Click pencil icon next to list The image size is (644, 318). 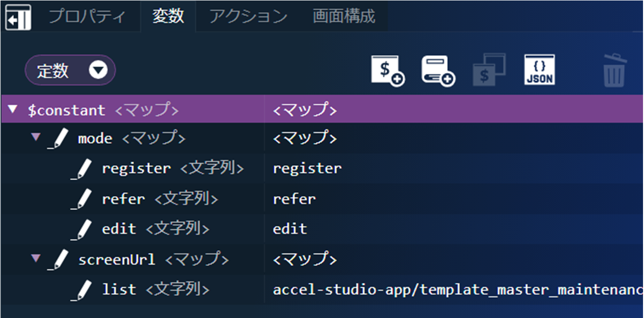coord(83,290)
